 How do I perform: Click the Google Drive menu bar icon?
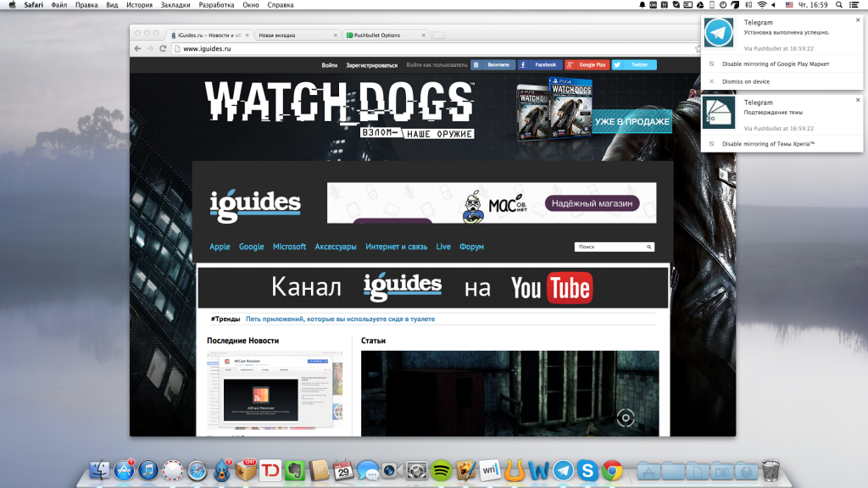700,5
